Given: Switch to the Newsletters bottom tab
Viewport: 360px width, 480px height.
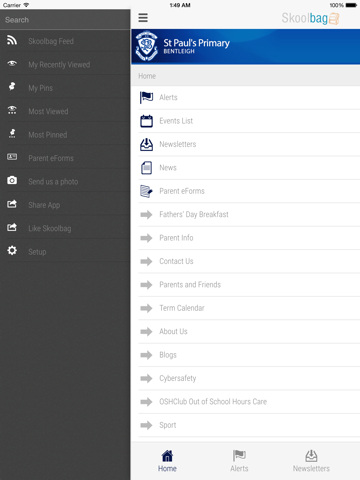Looking at the screenshot, I should pyautogui.click(x=311, y=461).
